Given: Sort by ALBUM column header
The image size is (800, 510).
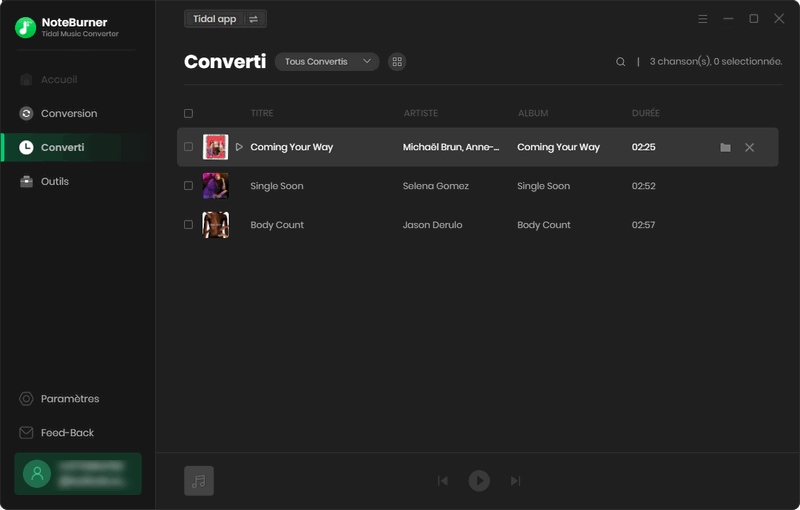Looking at the screenshot, I should pyautogui.click(x=533, y=113).
